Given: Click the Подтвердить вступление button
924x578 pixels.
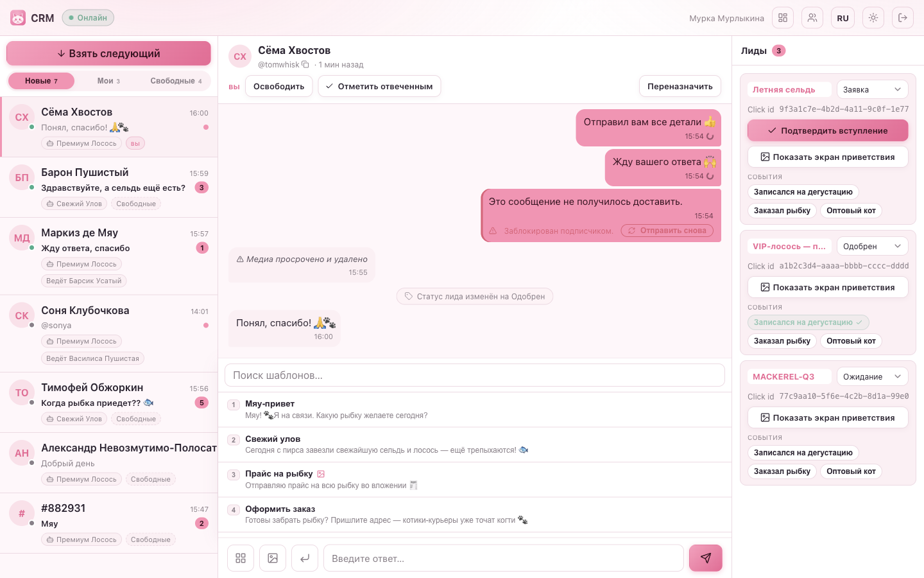Looking at the screenshot, I should click(828, 130).
